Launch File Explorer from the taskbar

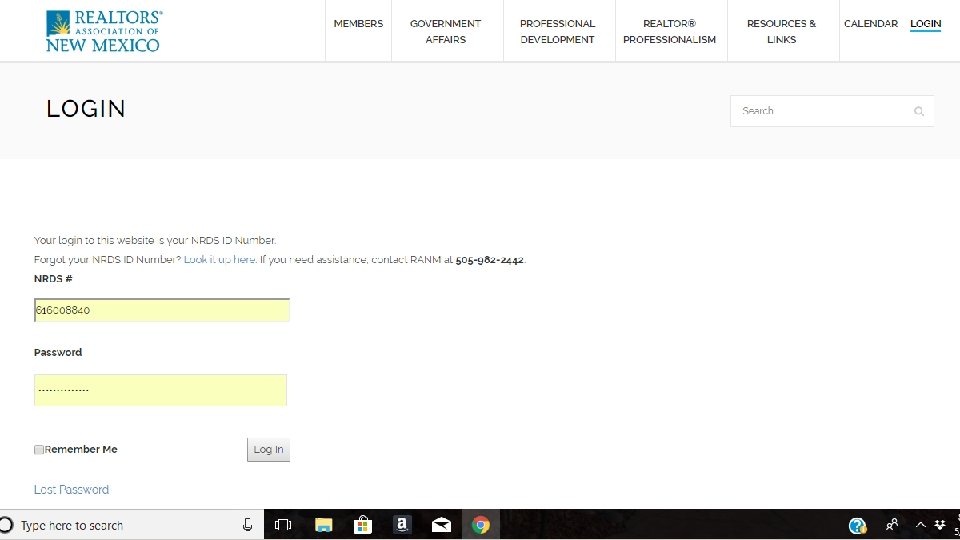click(323, 525)
